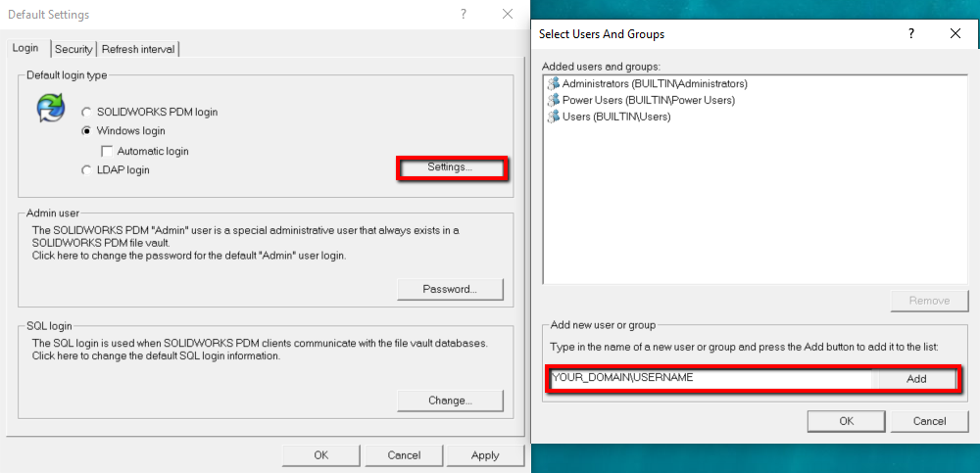Switch to the Security tab

tap(73, 49)
